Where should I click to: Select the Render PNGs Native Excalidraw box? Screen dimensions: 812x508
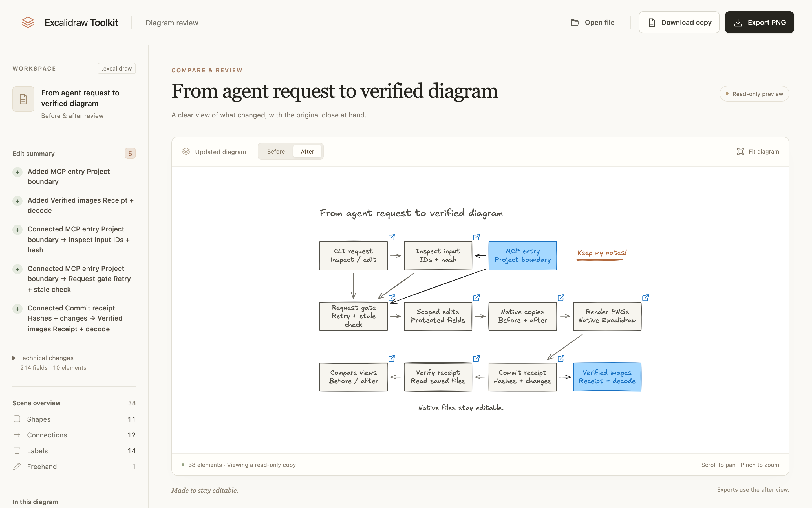[607, 316]
